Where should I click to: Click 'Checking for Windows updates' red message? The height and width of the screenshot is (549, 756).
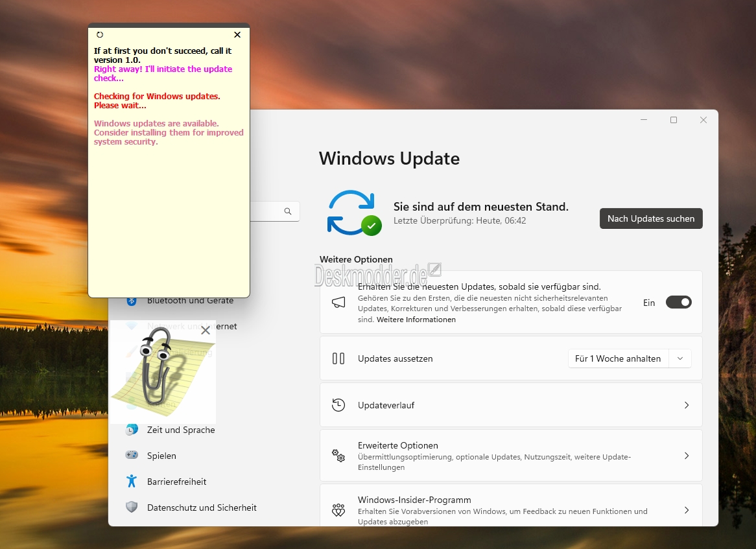[x=157, y=100]
